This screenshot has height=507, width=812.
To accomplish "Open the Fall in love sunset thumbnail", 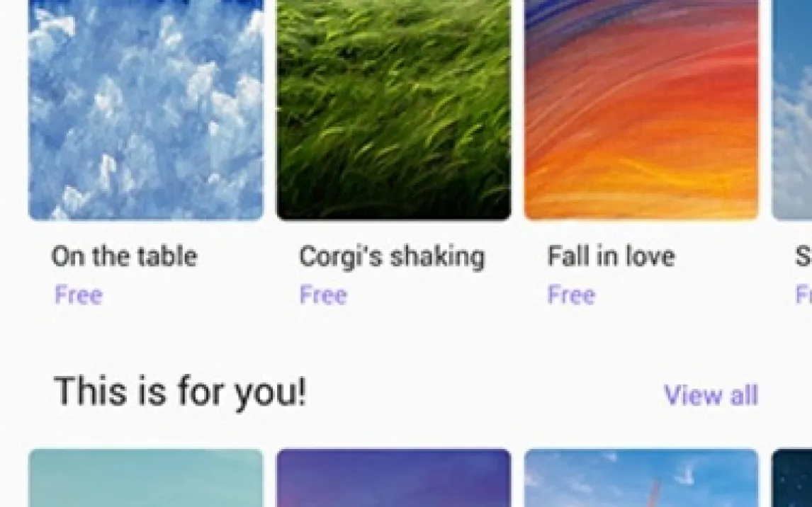I will pyautogui.click(x=642, y=110).
